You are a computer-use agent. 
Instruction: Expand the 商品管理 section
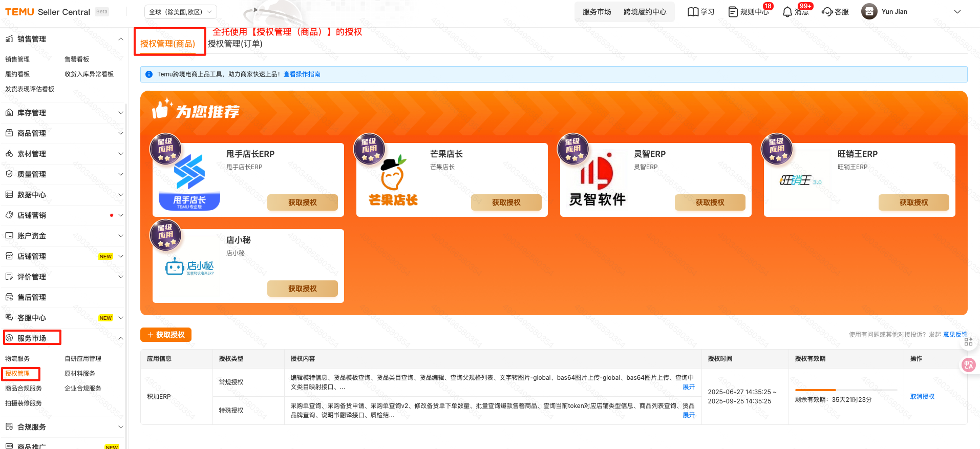pyautogui.click(x=121, y=133)
